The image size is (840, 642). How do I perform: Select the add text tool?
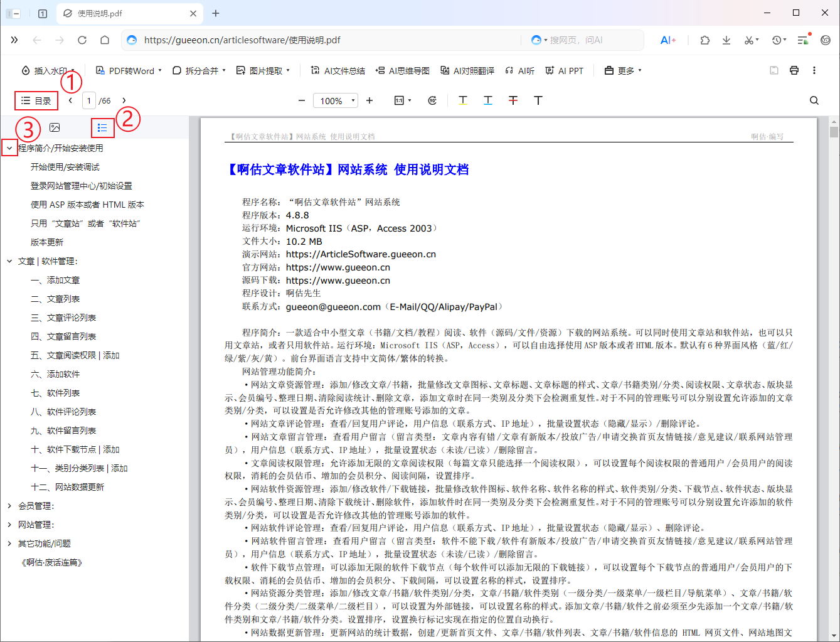coord(538,100)
